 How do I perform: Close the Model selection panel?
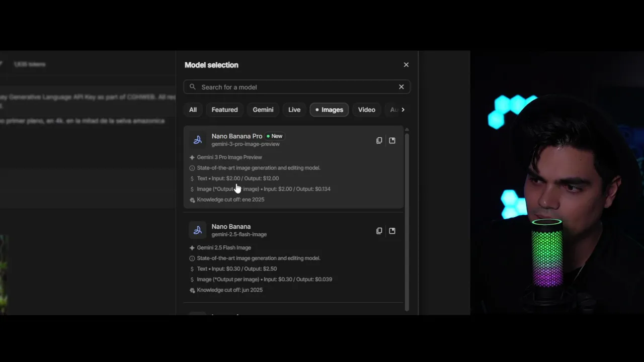(x=406, y=65)
